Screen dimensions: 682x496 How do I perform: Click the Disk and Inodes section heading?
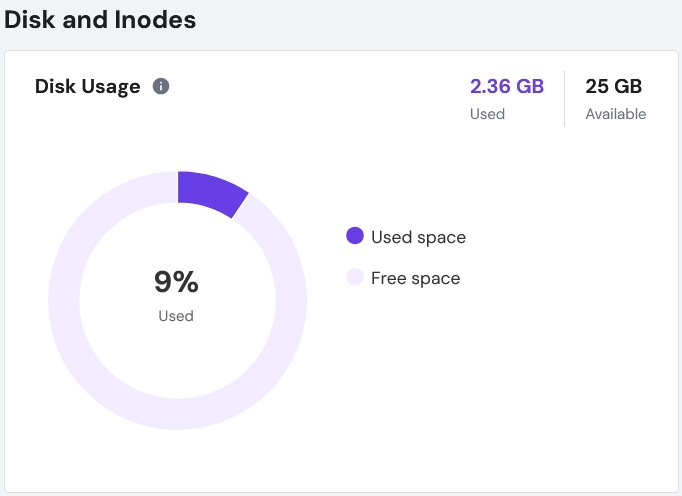click(100, 18)
